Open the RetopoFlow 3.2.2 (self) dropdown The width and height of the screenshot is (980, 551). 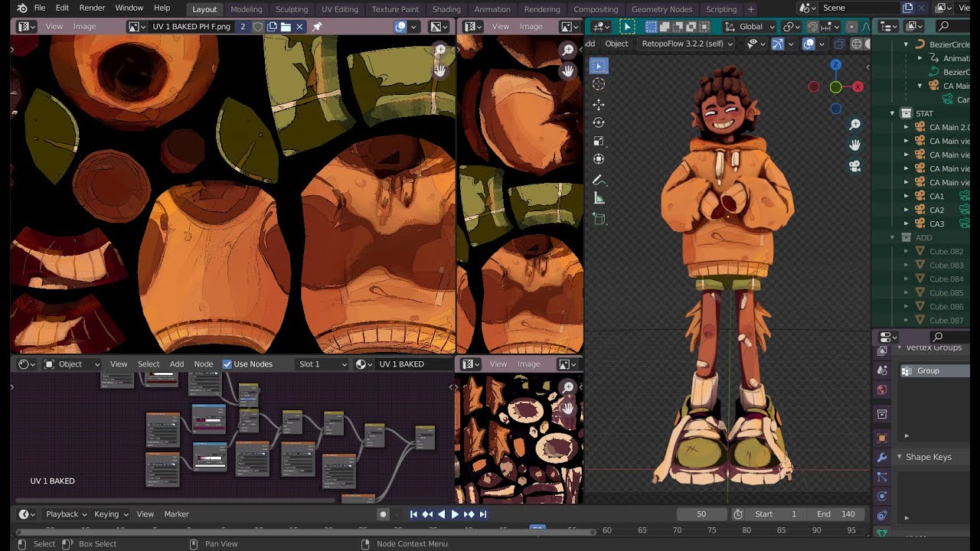tap(686, 44)
